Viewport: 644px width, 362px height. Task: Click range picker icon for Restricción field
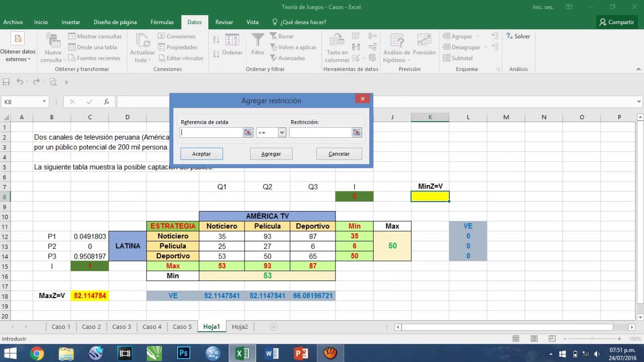click(x=356, y=132)
